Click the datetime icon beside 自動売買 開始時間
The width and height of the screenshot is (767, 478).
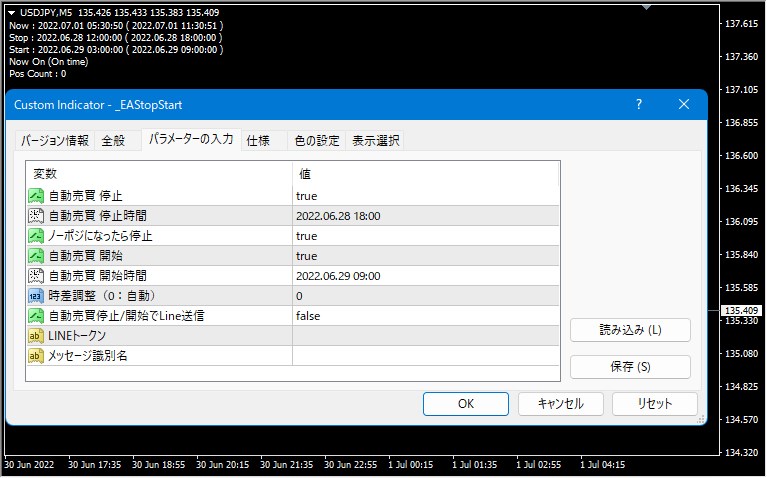36,276
